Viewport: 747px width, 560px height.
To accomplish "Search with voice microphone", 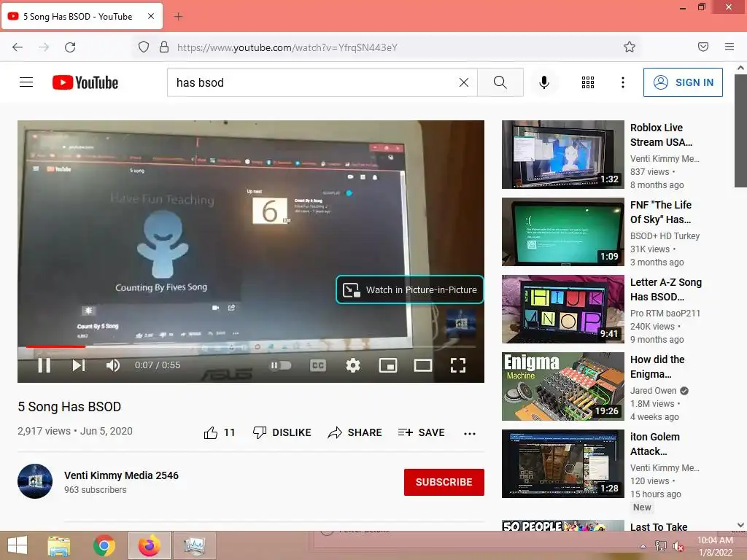I will pos(543,82).
